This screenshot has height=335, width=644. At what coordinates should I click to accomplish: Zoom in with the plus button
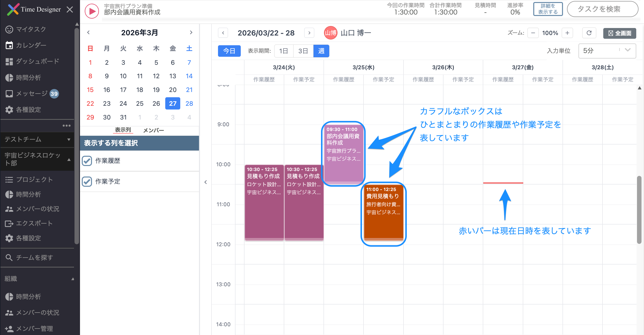point(567,33)
